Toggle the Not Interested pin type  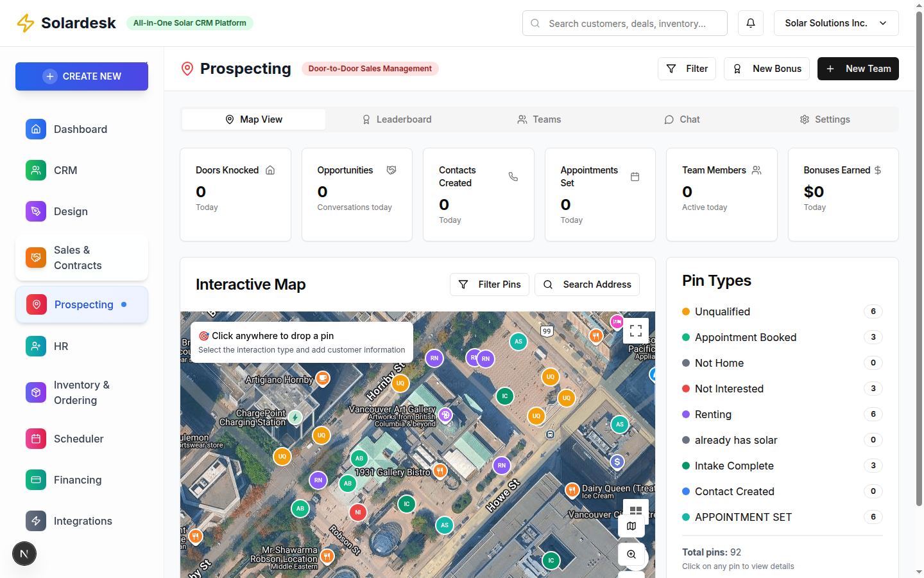(729, 389)
